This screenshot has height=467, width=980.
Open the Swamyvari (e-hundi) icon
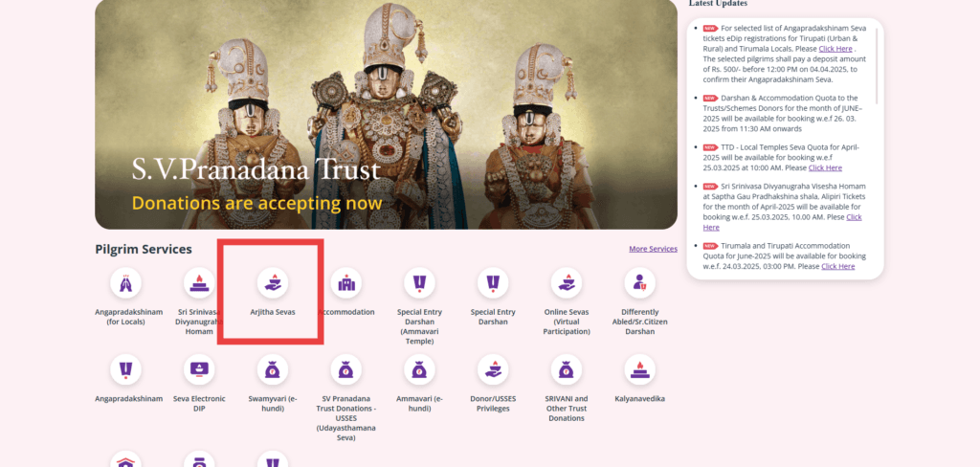pyautogui.click(x=273, y=369)
